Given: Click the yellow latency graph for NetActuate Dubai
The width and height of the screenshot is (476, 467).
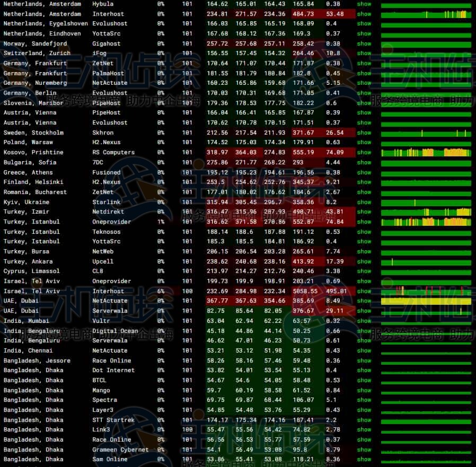Looking at the screenshot, I should pyautogui.click(x=426, y=301).
